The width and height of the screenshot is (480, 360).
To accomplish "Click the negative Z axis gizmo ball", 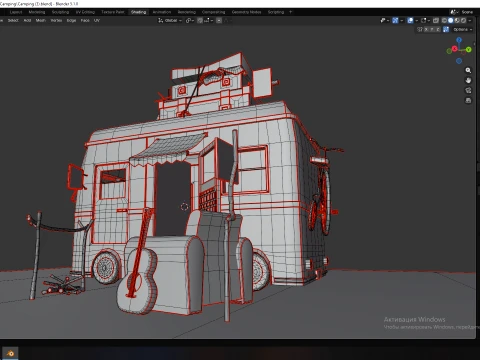I will (x=459, y=61).
